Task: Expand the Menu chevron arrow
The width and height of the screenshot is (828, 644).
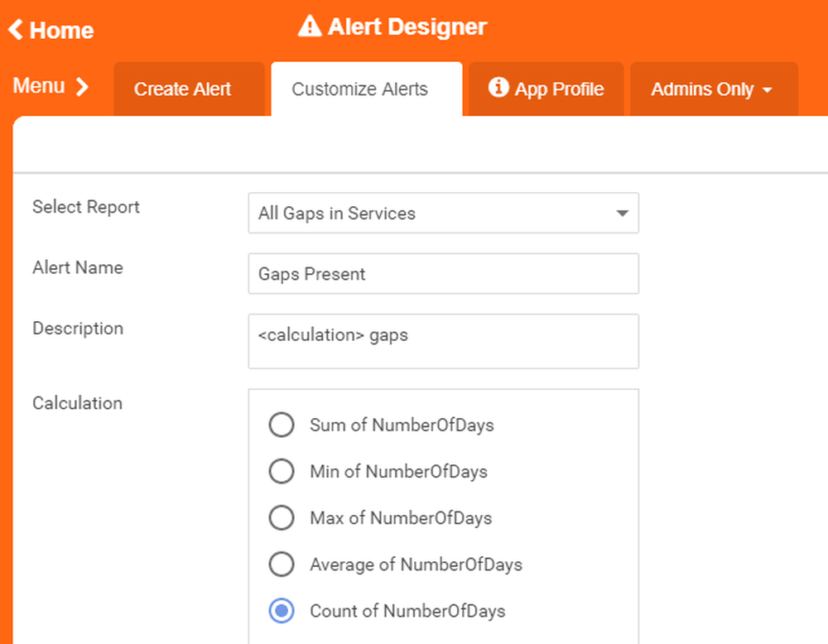Action: (x=82, y=87)
